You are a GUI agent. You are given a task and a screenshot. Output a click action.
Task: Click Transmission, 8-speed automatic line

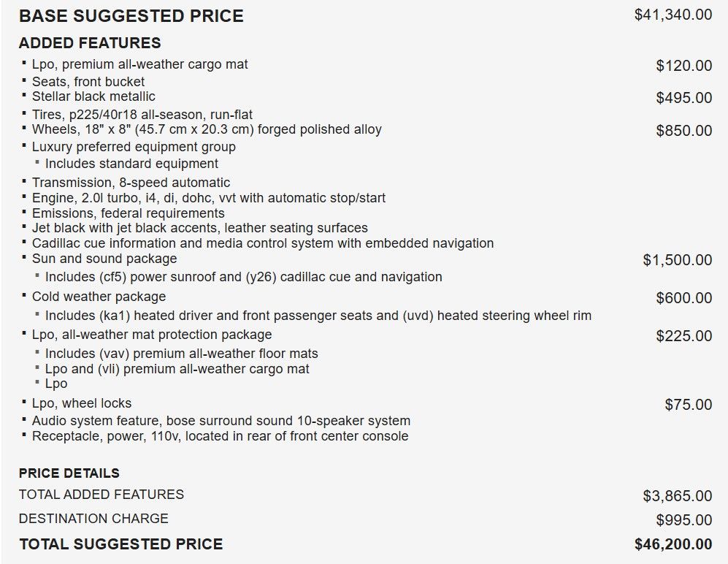point(131,183)
